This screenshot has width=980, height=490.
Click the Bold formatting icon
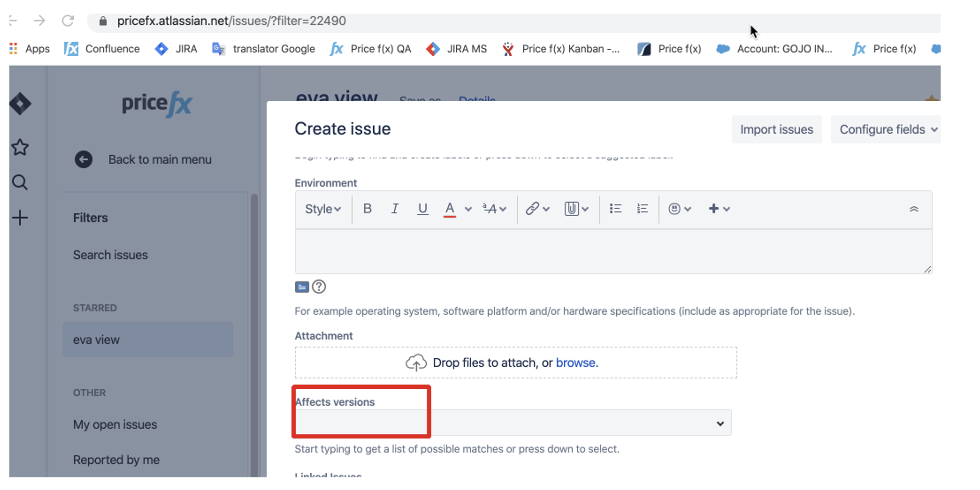coord(367,209)
